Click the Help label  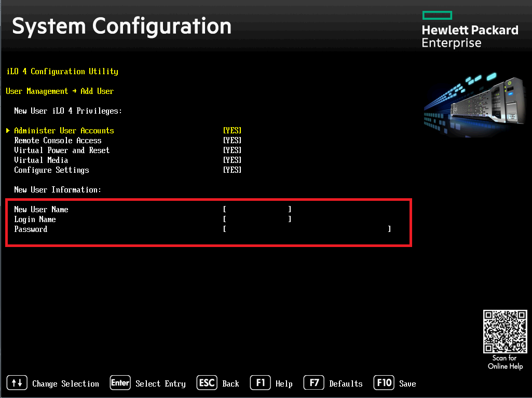284,384
